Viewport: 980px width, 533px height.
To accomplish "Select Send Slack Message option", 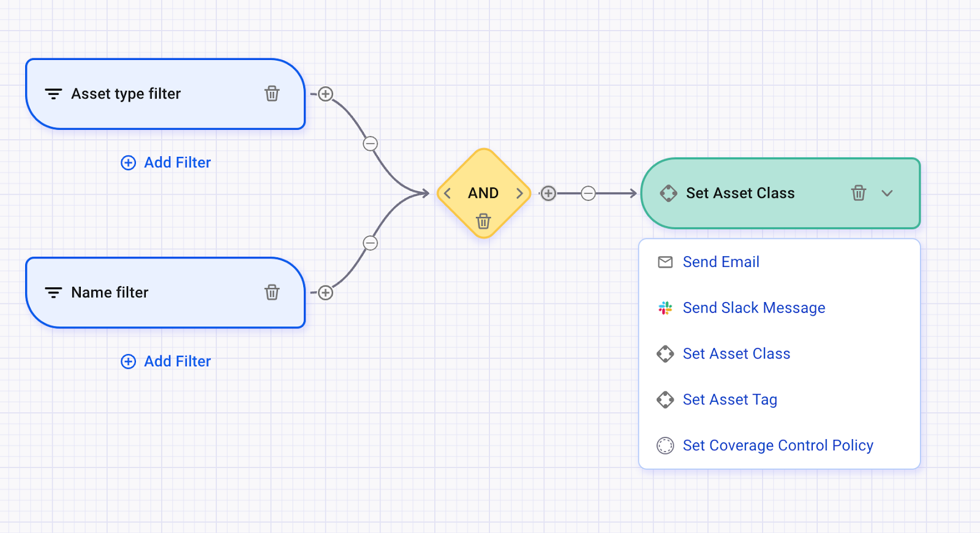I will click(753, 308).
